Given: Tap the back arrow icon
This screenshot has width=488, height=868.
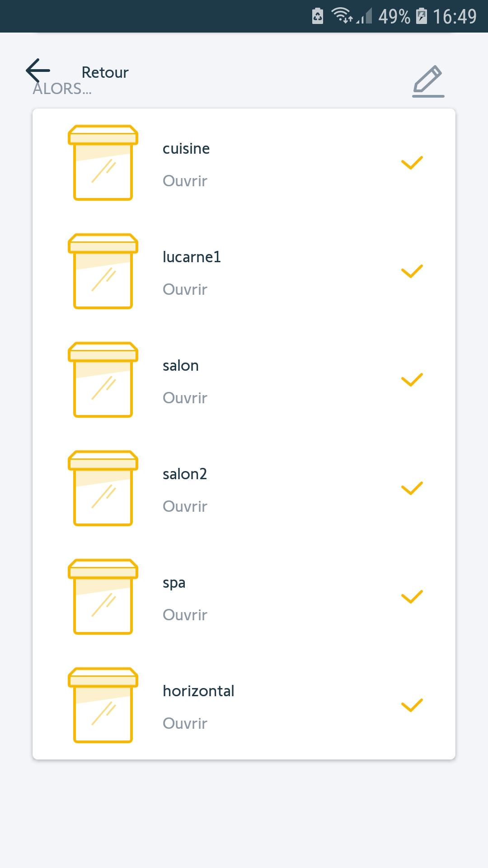Looking at the screenshot, I should (38, 71).
